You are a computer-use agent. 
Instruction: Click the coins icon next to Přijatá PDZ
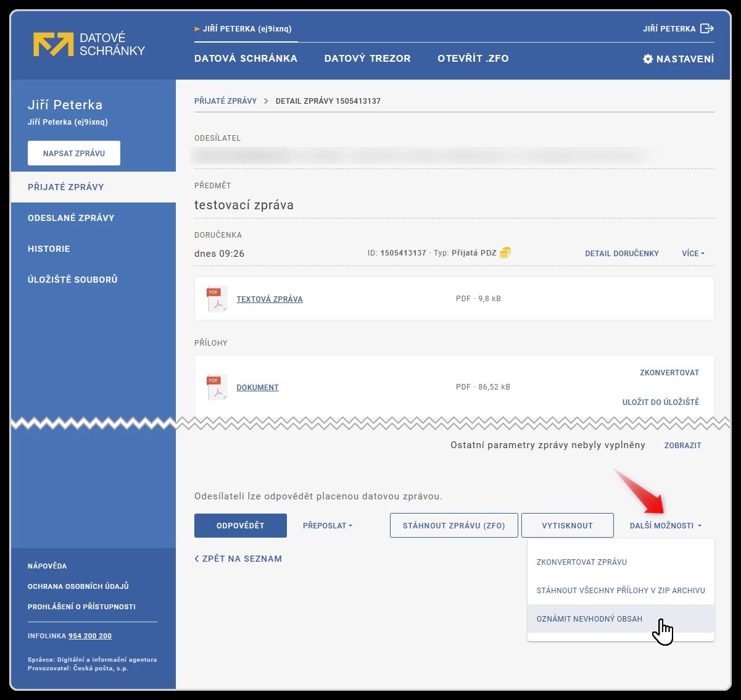tap(505, 252)
